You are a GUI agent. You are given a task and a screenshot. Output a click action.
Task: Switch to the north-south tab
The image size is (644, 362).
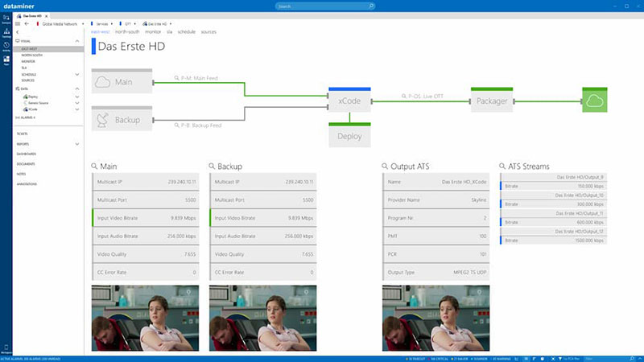click(x=127, y=31)
